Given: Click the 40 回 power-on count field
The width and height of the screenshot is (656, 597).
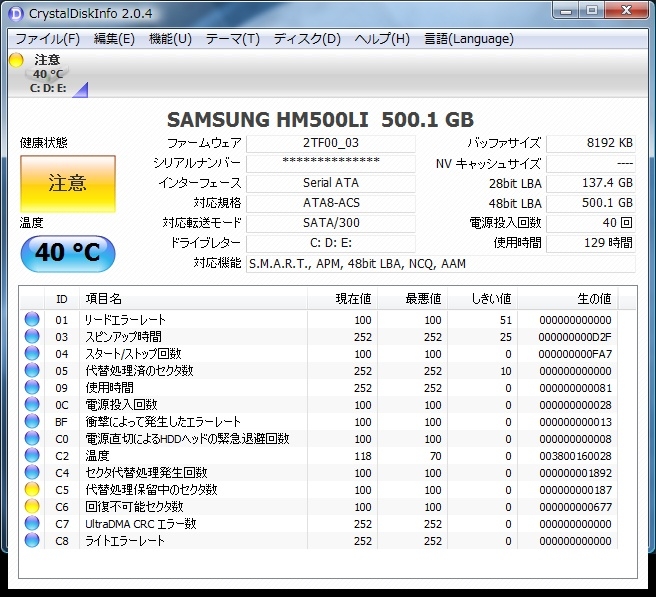Looking at the screenshot, I should click(x=591, y=223).
